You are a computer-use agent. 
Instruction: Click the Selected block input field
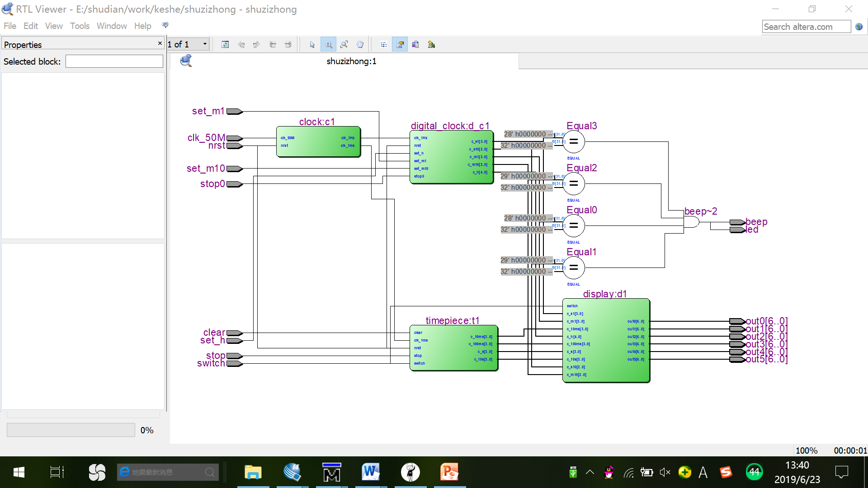pos(114,61)
